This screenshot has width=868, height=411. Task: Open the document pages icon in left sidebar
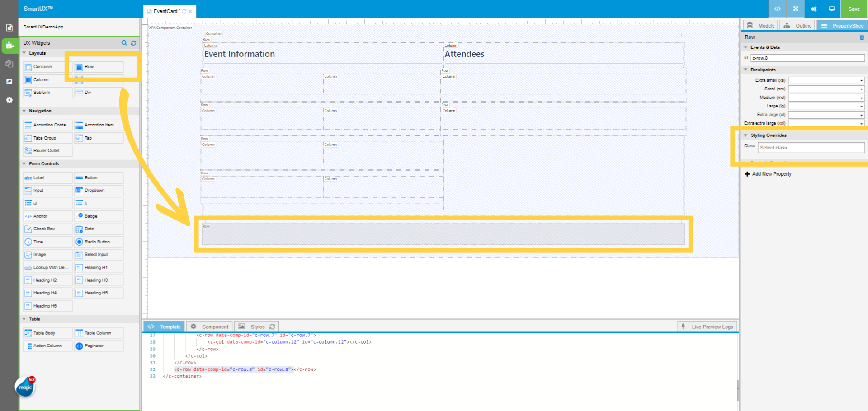(x=9, y=27)
